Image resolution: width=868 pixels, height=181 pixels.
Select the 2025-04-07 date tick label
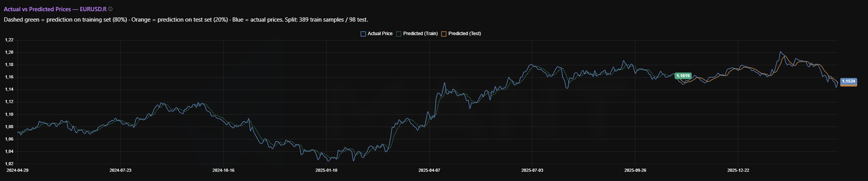click(x=429, y=170)
